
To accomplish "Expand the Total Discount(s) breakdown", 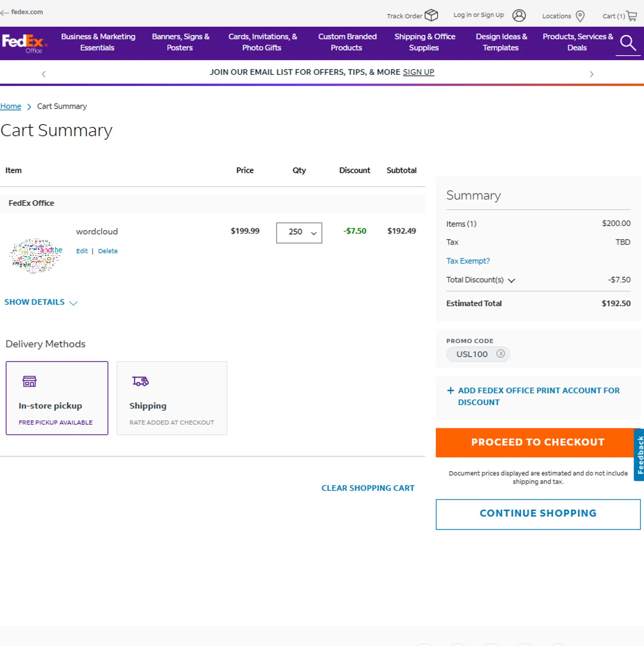I will (511, 280).
